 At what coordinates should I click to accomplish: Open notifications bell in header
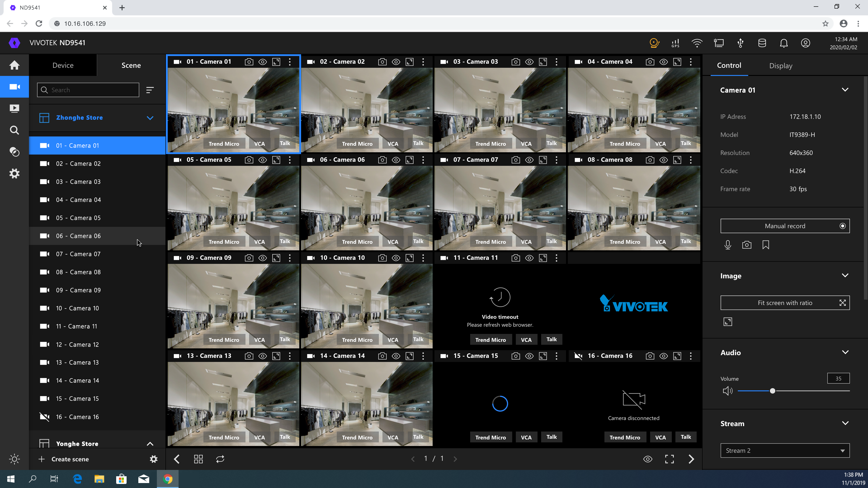[x=784, y=43]
